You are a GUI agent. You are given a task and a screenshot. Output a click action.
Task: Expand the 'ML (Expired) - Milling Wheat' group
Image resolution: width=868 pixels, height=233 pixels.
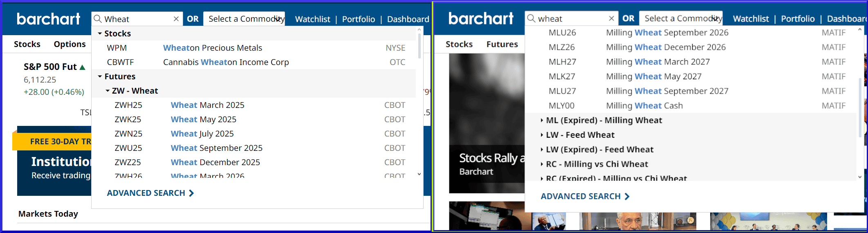tap(542, 120)
